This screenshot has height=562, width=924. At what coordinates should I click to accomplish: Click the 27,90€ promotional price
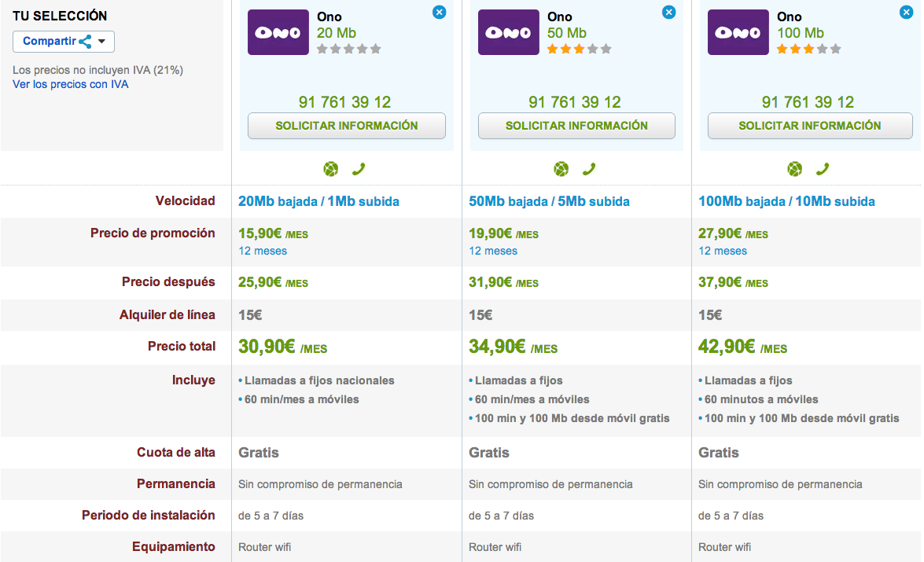click(733, 234)
